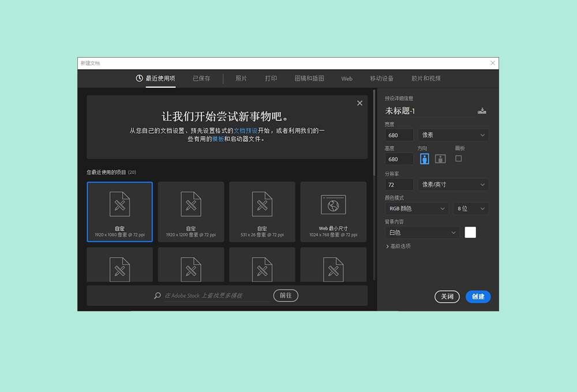Open the 白色 background contents dropdown

tap(422, 232)
